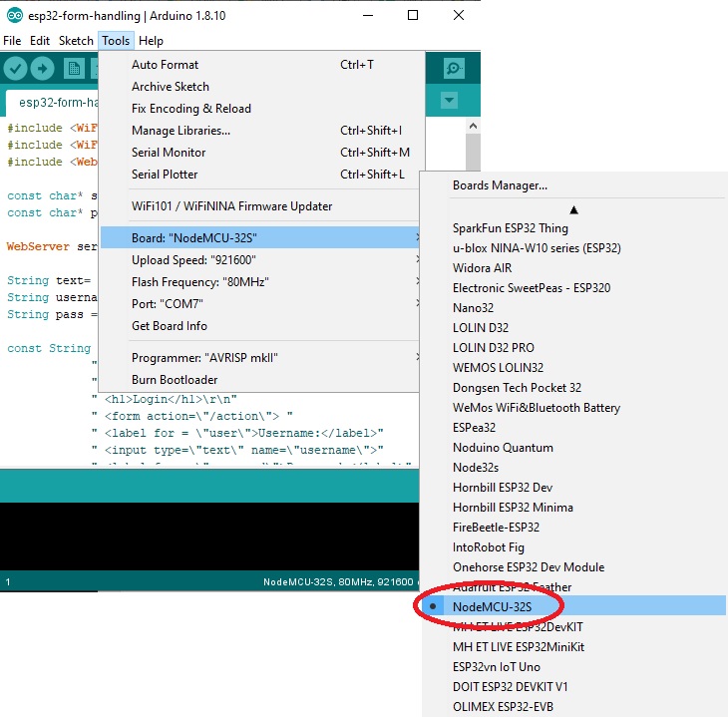Click the Verify checkmark toolbar icon
This screenshot has width=728, height=717.
(x=15, y=69)
